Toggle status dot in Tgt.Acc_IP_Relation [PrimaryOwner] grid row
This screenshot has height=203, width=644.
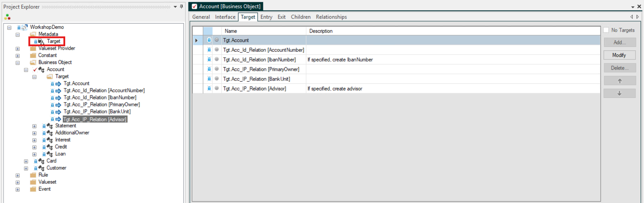tap(217, 69)
